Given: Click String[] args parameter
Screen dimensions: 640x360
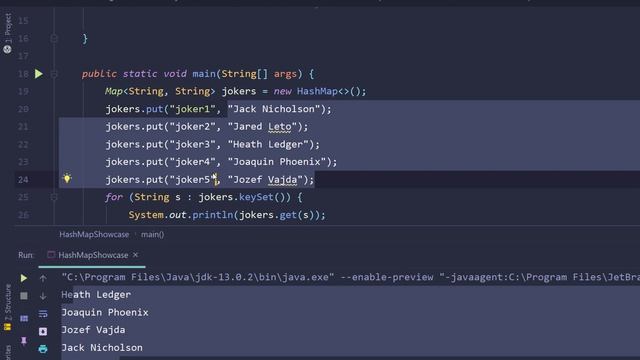Looking at the screenshot, I should point(259,74).
